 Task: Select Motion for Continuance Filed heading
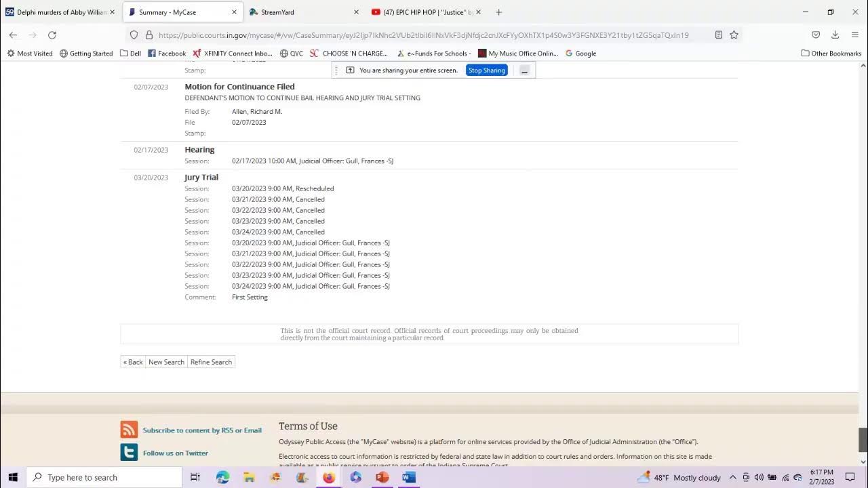click(x=239, y=87)
